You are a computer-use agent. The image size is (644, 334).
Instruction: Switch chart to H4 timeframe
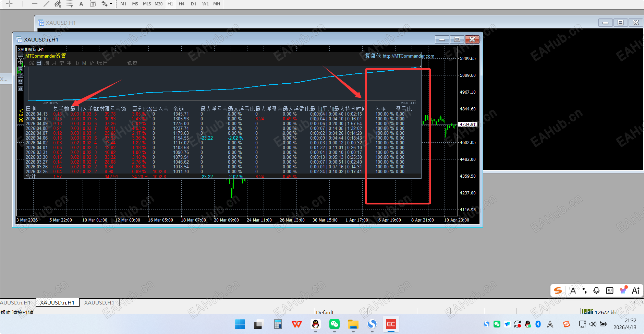182,4
